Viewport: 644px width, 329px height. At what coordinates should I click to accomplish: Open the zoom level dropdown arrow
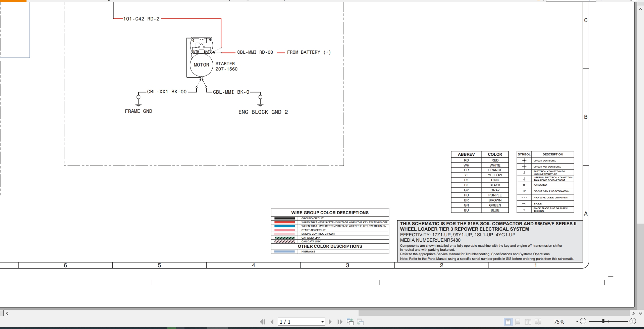pyautogui.click(x=577, y=322)
